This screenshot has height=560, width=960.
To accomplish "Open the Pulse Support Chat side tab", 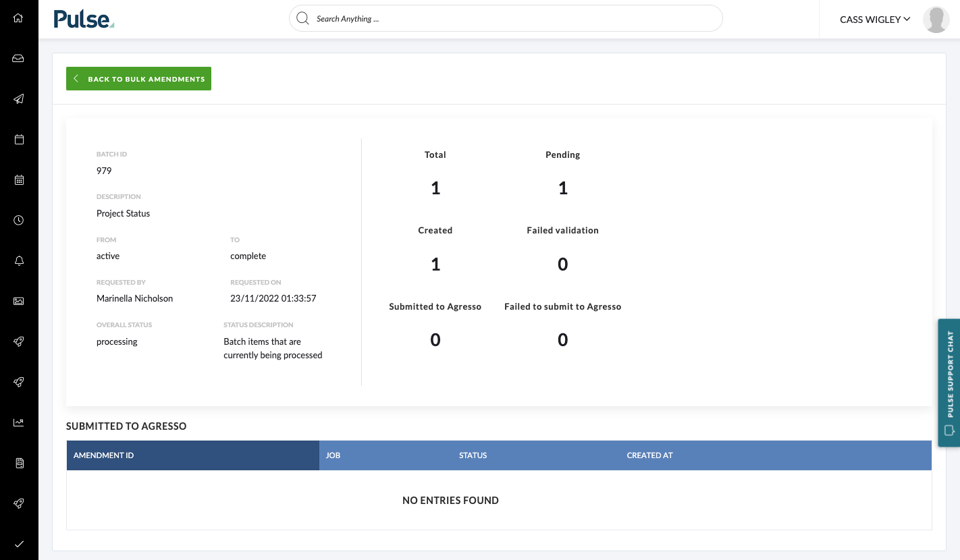I will tap(949, 383).
